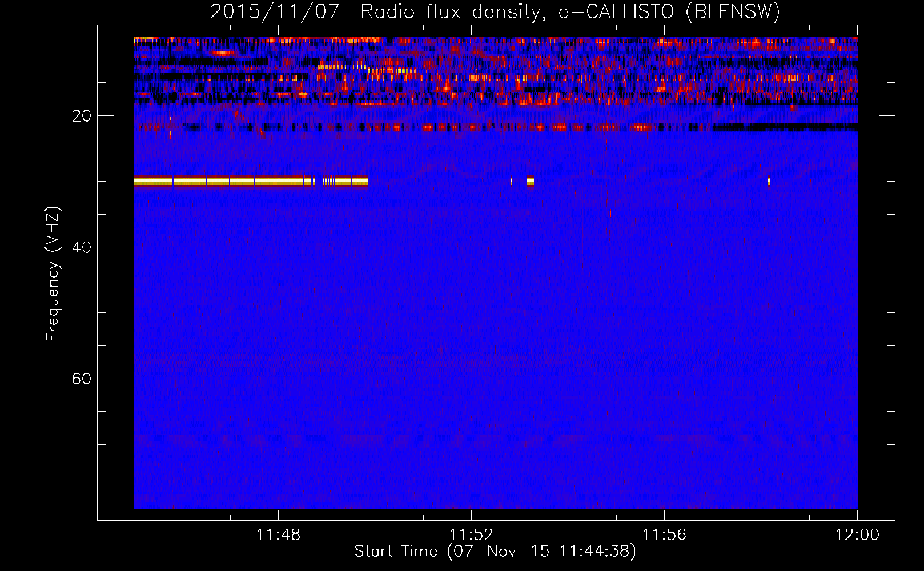Click the '11:52' time tick label
The width and height of the screenshot is (924, 571).
coord(471,535)
